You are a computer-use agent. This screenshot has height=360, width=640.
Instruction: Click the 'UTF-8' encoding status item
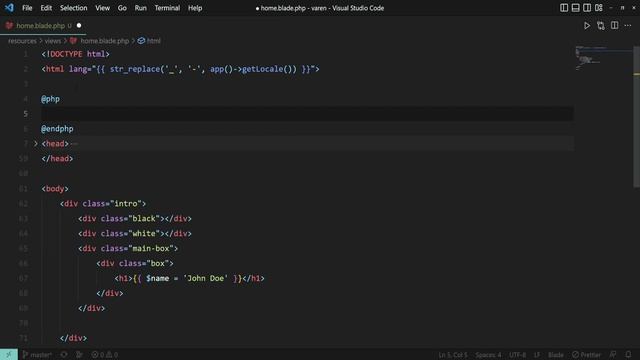click(x=518, y=355)
